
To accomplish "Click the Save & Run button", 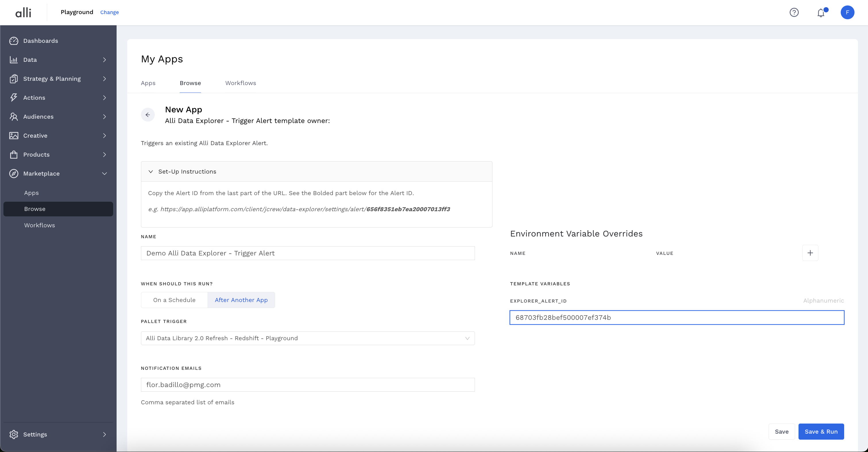I will (821, 431).
